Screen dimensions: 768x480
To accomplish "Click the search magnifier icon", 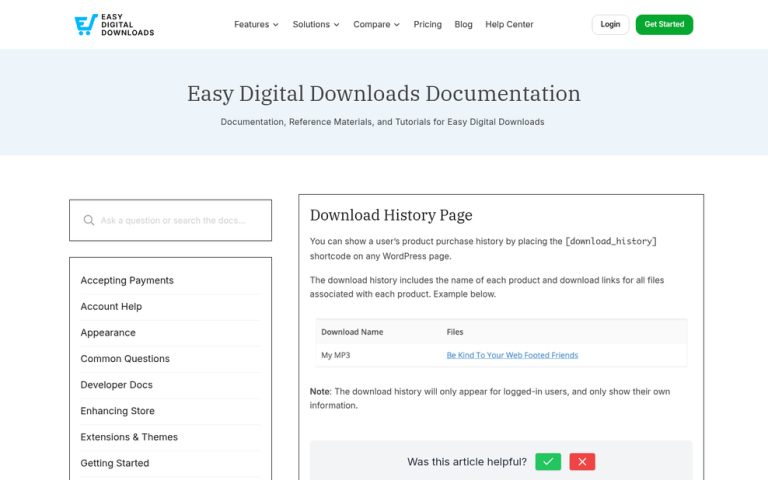I will (x=89, y=220).
